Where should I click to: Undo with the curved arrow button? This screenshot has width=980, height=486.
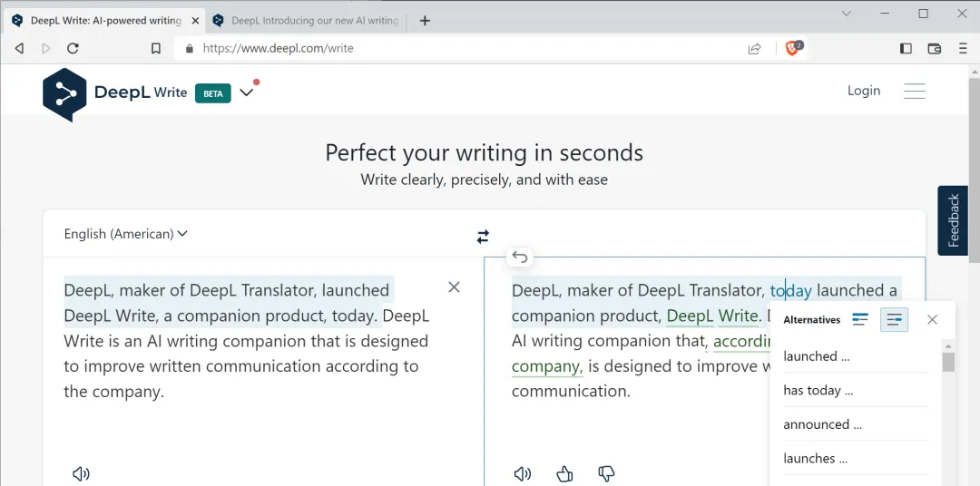[x=519, y=256]
